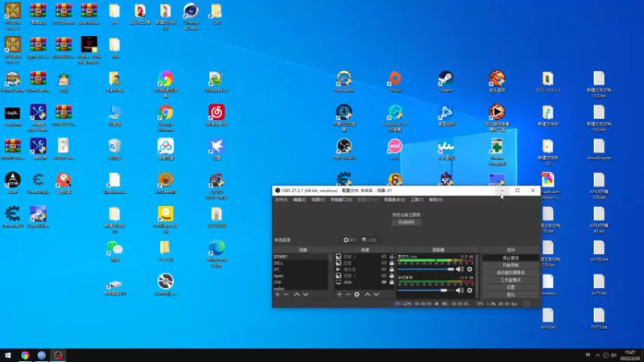Open the 帮助(H) menu
The height and width of the screenshot is (362, 644).
[436, 200]
